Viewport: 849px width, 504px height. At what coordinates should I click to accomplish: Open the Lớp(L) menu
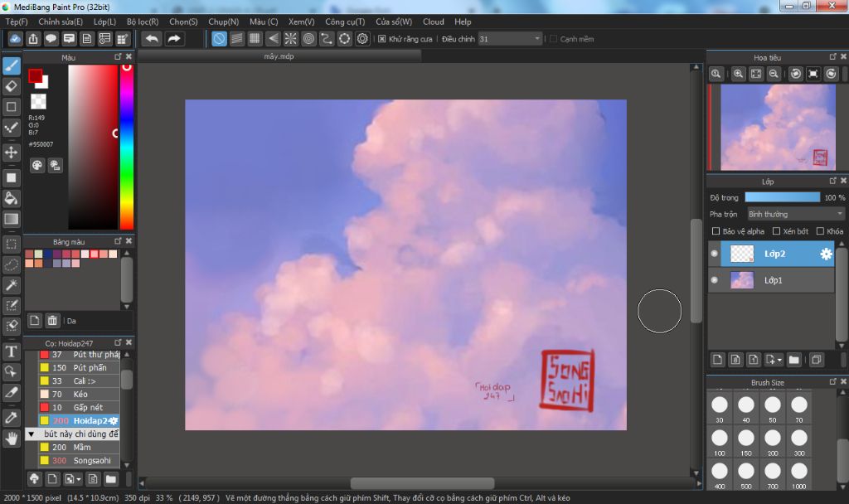(x=104, y=22)
